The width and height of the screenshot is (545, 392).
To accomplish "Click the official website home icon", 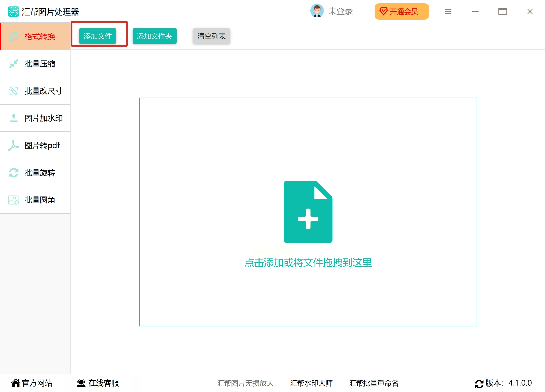I will coord(16,383).
